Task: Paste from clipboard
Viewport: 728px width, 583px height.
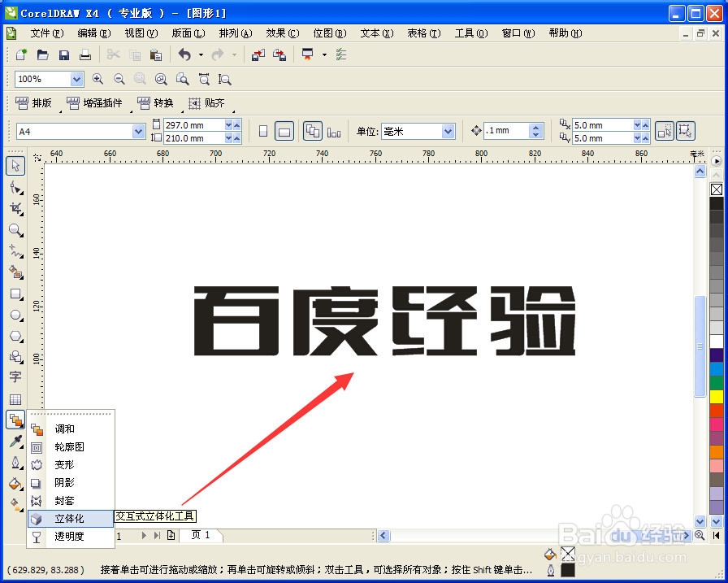Action: (156, 54)
